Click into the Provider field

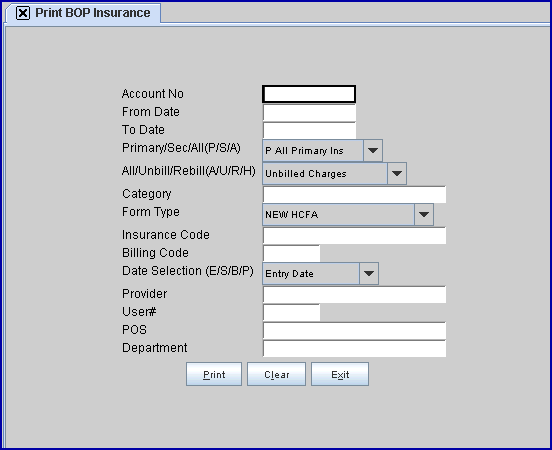click(x=354, y=294)
